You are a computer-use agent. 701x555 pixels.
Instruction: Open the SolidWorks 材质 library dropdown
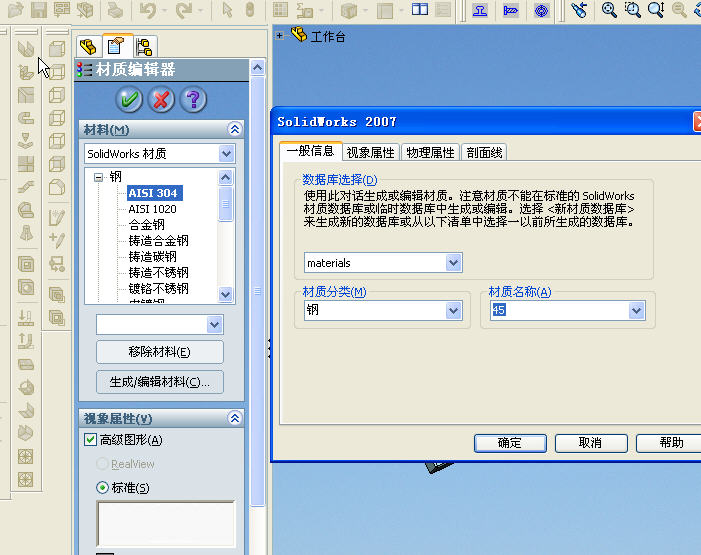pos(226,154)
